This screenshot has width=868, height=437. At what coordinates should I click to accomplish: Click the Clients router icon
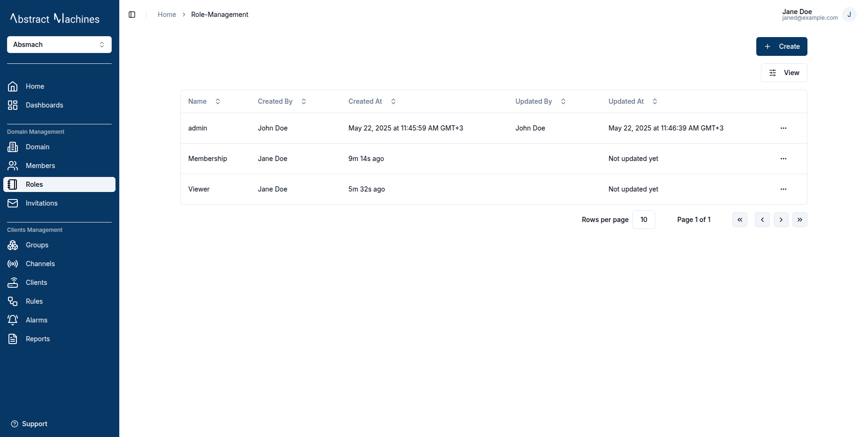(x=13, y=283)
